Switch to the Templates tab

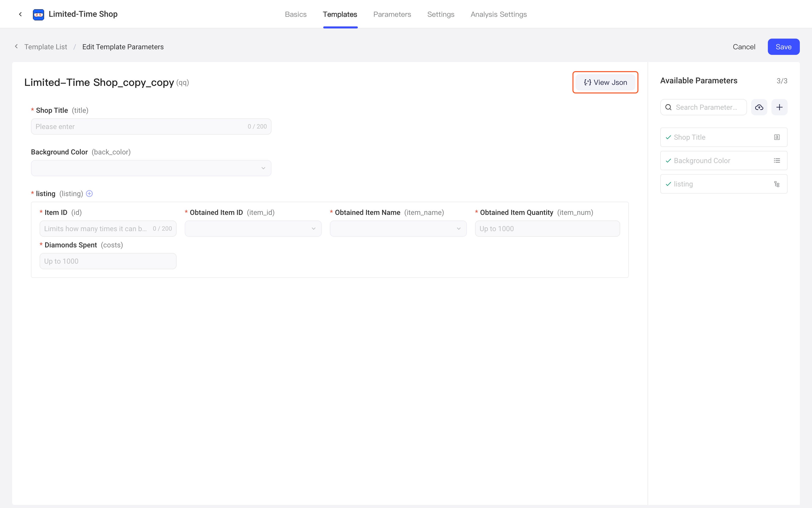(x=340, y=14)
